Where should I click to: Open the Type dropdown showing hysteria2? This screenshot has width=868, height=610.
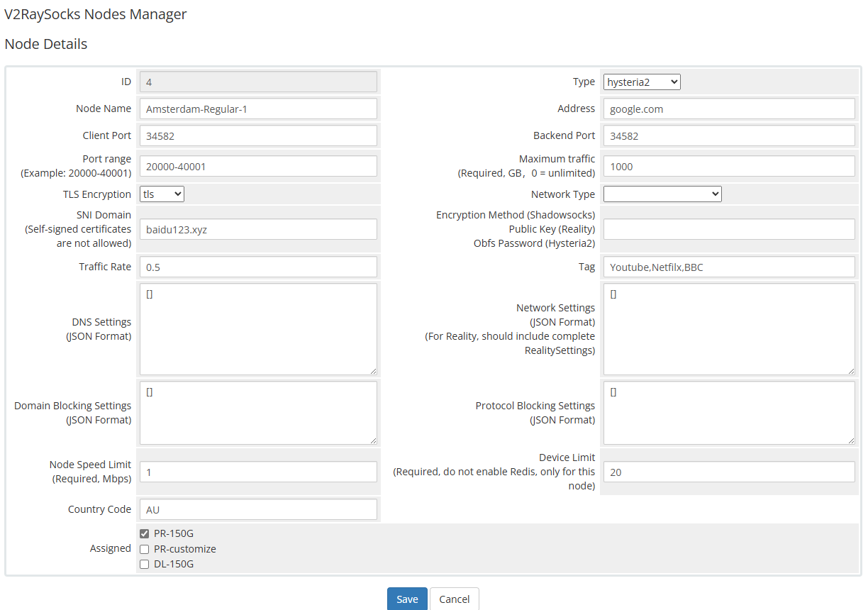pyautogui.click(x=642, y=82)
